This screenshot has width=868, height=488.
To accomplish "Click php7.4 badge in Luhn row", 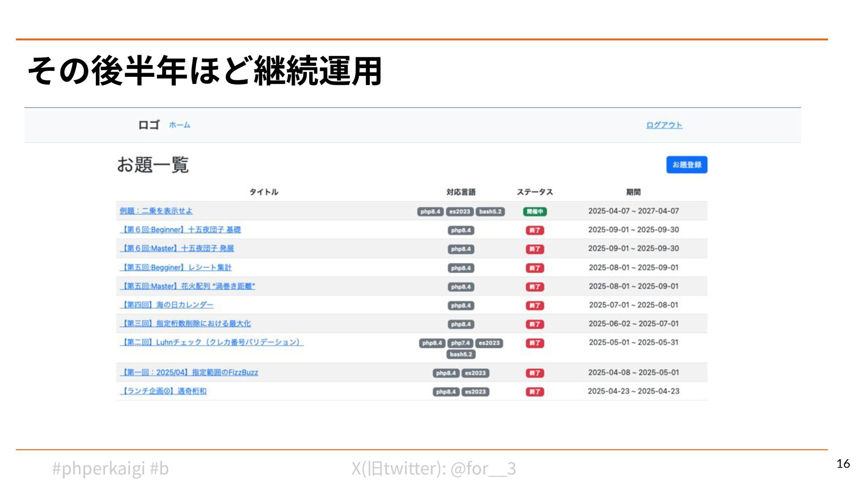I will [460, 343].
